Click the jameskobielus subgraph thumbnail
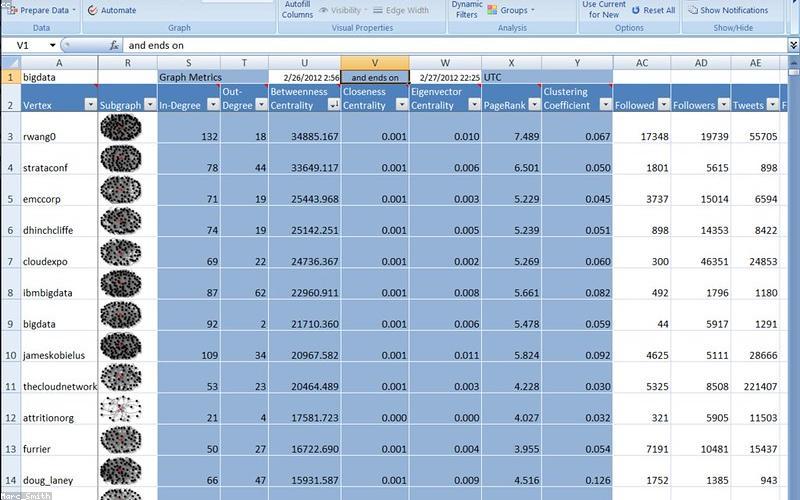This screenshot has height=500, width=800. [x=121, y=346]
